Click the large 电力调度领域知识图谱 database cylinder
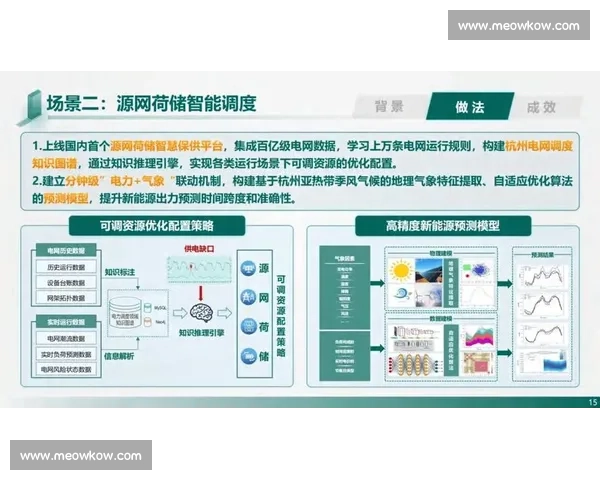 coord(125,313)
